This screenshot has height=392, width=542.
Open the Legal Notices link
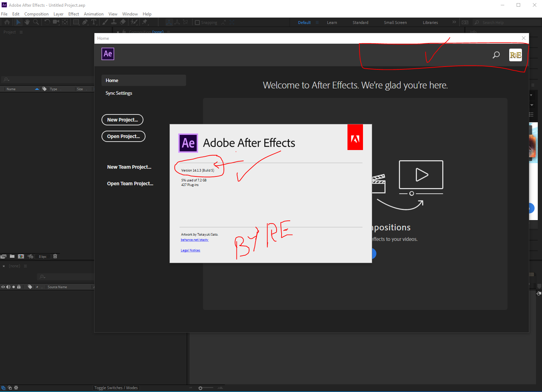click(x=190, y=250)
